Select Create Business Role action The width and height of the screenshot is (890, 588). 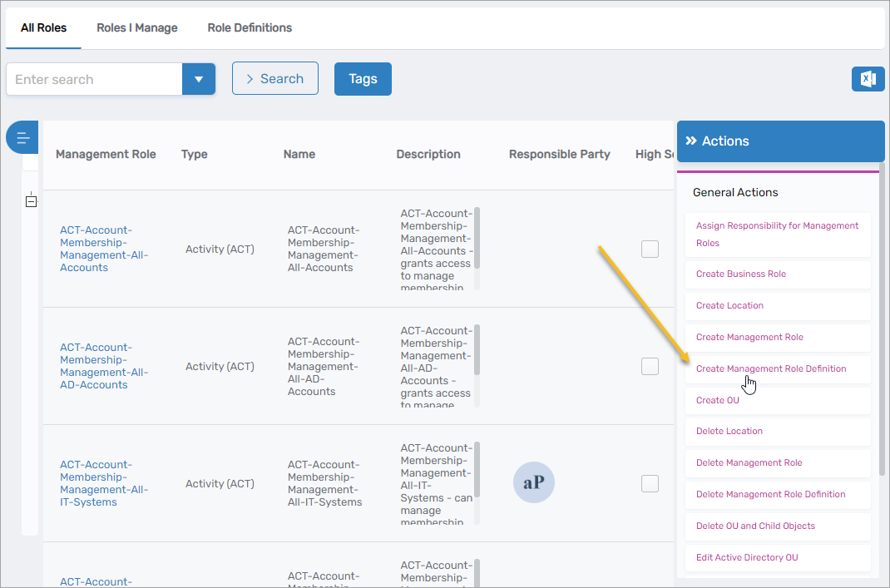click(x=740, y=274)
